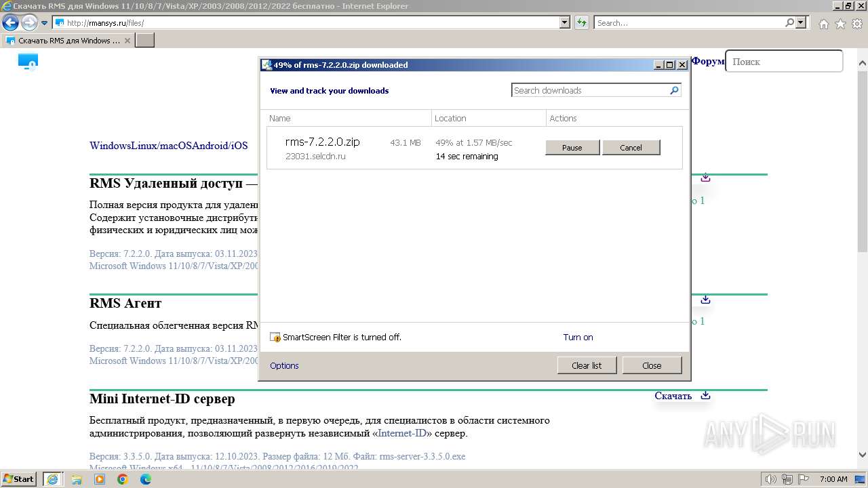This screenshot has width=868, height=488.
Task: Click download icon next to Mini Internet-ID Скачать
Action: tap(705, 395)
